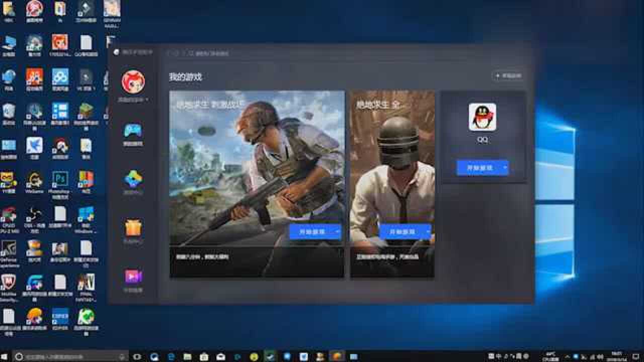The height and width of the screenshot is (362, 644).
Task: Open File Explorer from the taskbar
Action: click(188, 356)
